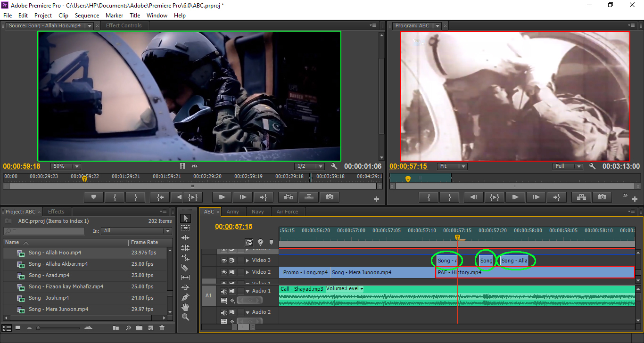This screenshot has width=644, height=343.
Task: Select the Hand tool
Action: pos(185,307)
